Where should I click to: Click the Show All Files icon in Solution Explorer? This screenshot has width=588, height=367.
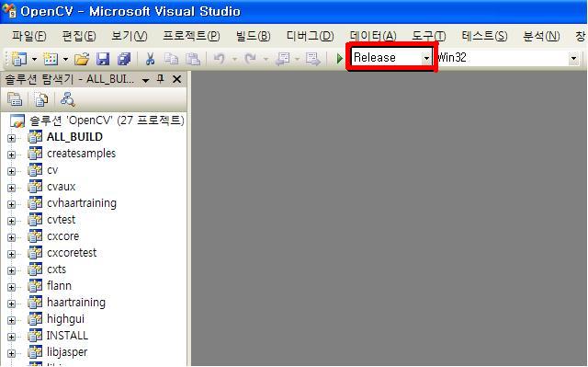point(40,99)
